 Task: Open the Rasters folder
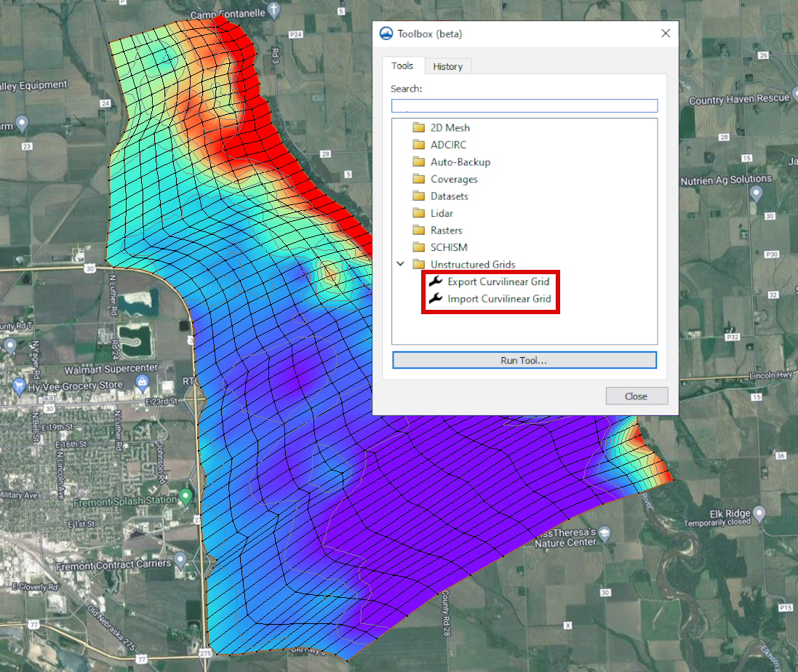click(x=420, y=230)
